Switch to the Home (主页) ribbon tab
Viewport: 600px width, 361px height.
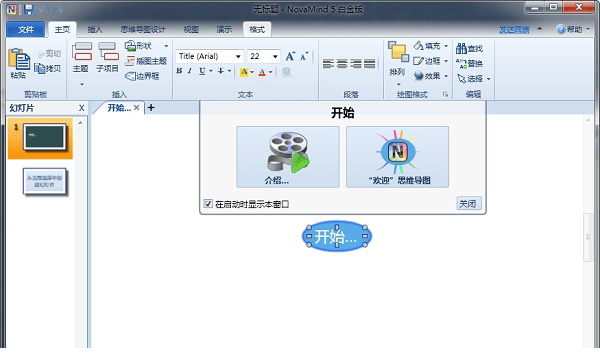click(x=62, y=29)
